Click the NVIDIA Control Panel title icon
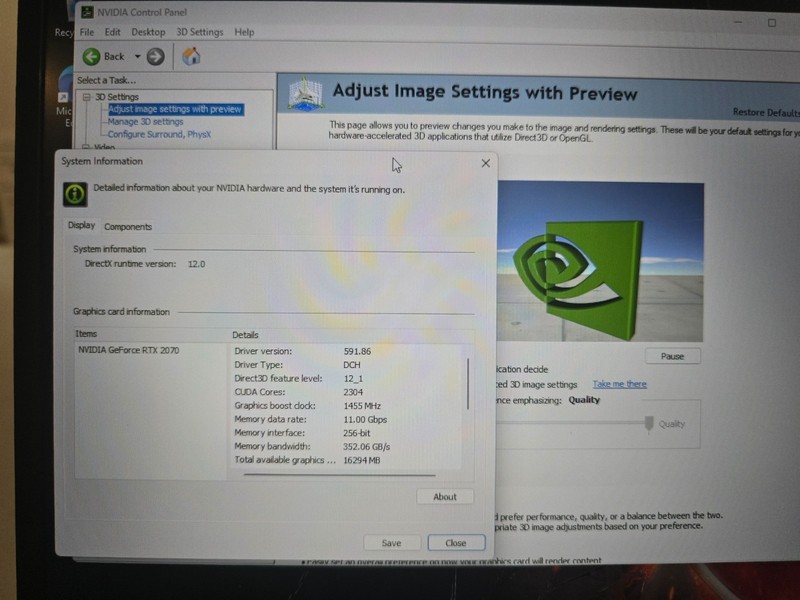This screenshot has width=800, height=600. click(x=87, y=12)
